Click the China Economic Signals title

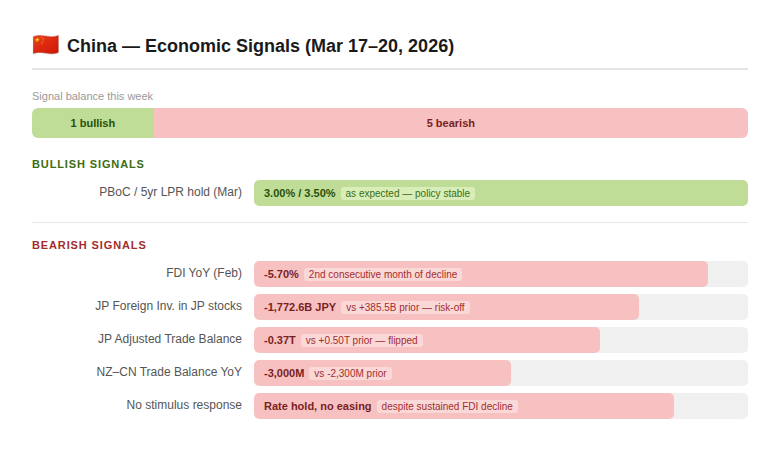(260, 46)
